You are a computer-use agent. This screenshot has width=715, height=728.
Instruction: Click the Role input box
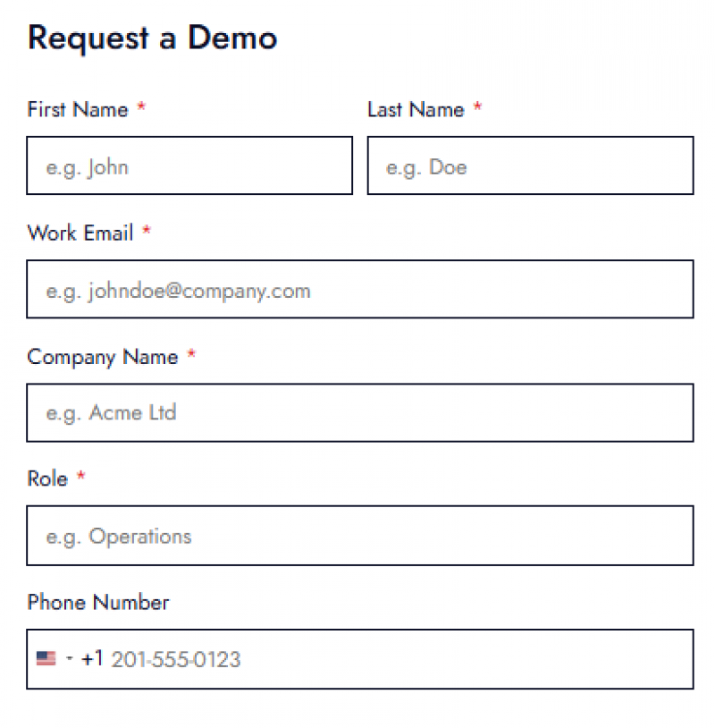[359, 536]
